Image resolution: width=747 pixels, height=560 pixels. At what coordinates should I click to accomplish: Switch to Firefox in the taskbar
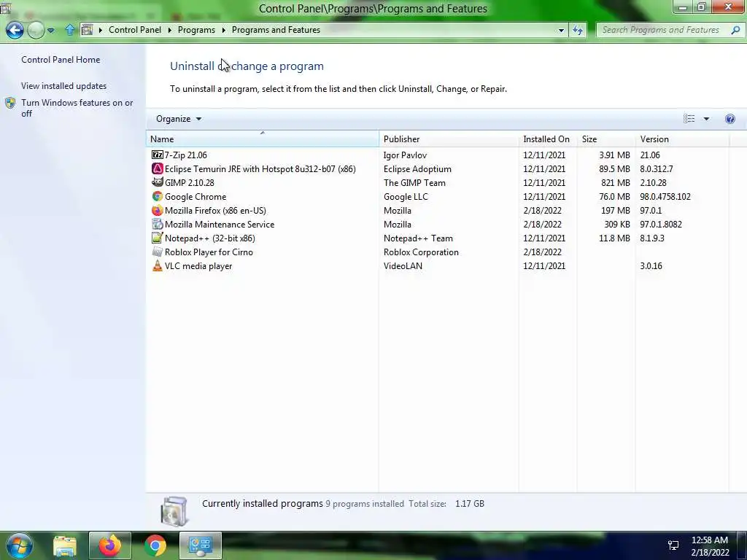109,545
